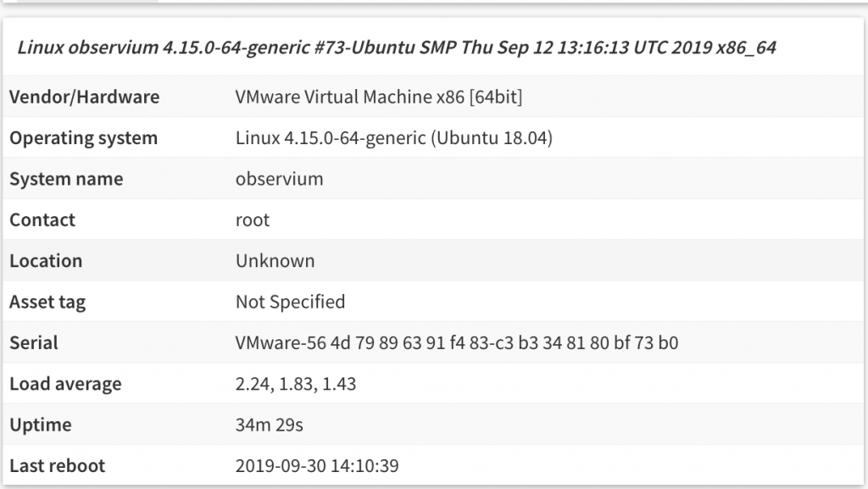Click the Unknown location value
868x489 pixels.
[275, 260]
